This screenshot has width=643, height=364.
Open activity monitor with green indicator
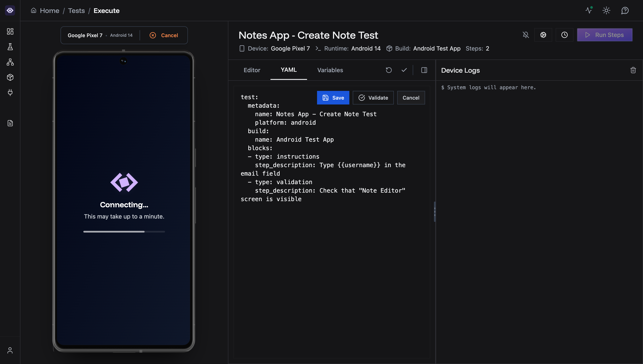[589, 10]
